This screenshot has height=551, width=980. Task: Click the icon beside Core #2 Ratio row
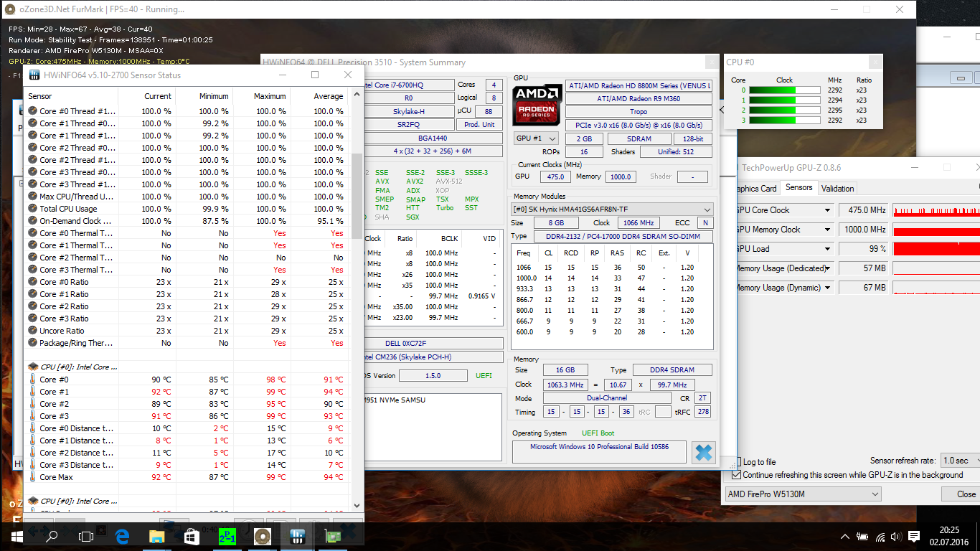click(x=32, y=306)
